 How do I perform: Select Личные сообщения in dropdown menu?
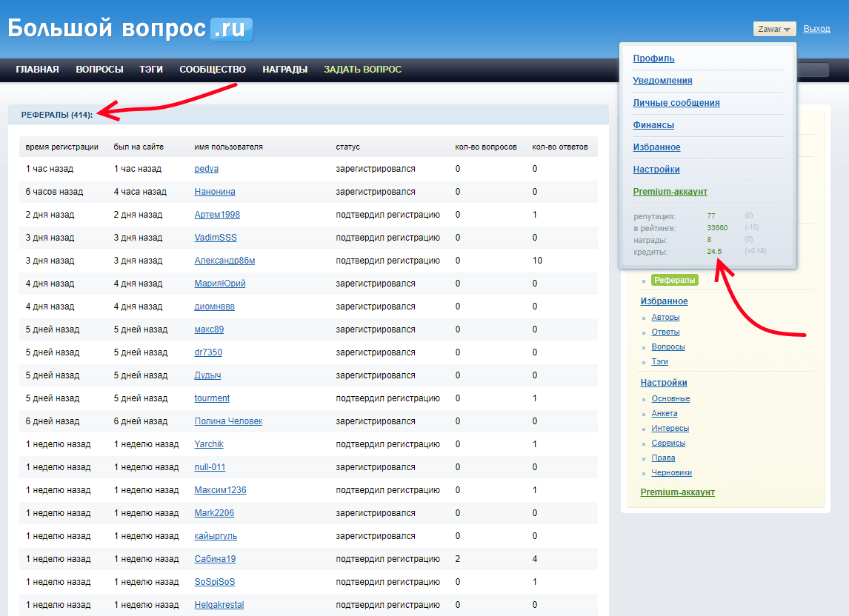pos(676,103)
